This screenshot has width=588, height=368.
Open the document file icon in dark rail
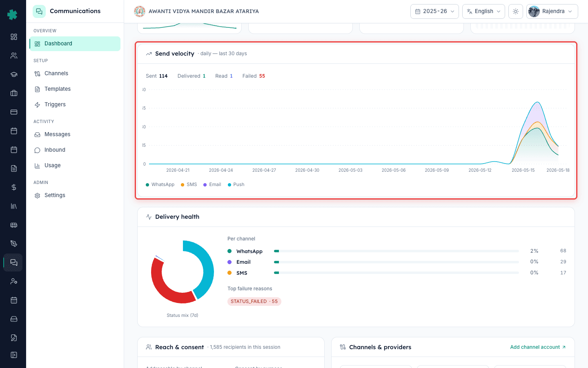click(14, 168)
